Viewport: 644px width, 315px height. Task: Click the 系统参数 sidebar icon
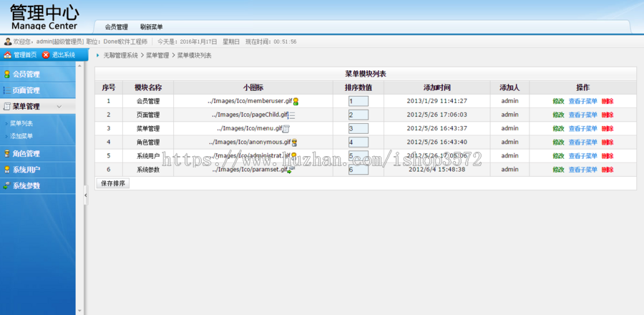point(6,185)
